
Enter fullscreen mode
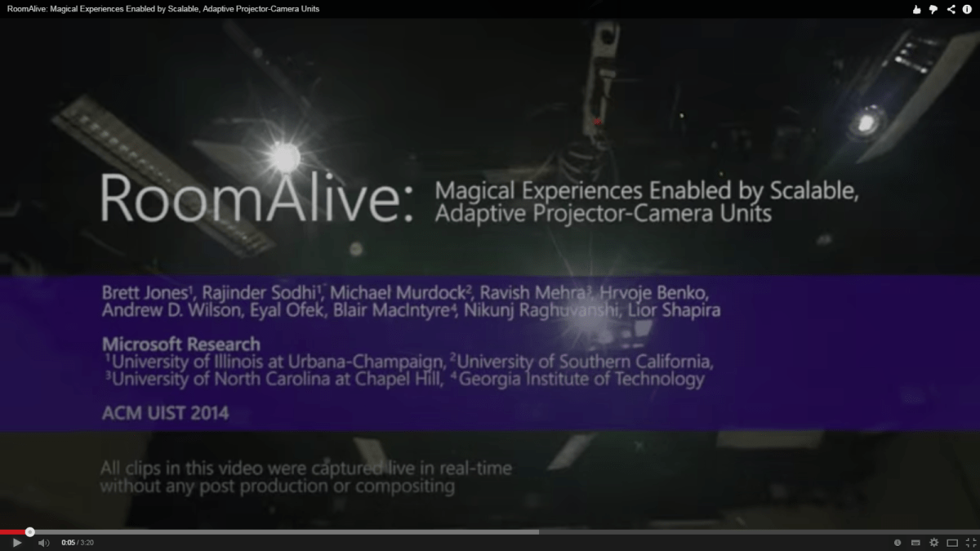pos(971,542)
